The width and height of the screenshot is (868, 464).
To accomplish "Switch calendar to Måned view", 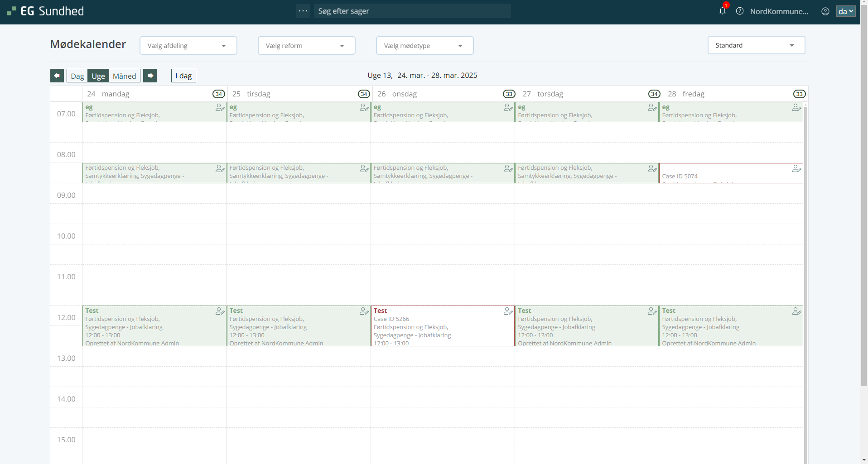I will (124, 76).
